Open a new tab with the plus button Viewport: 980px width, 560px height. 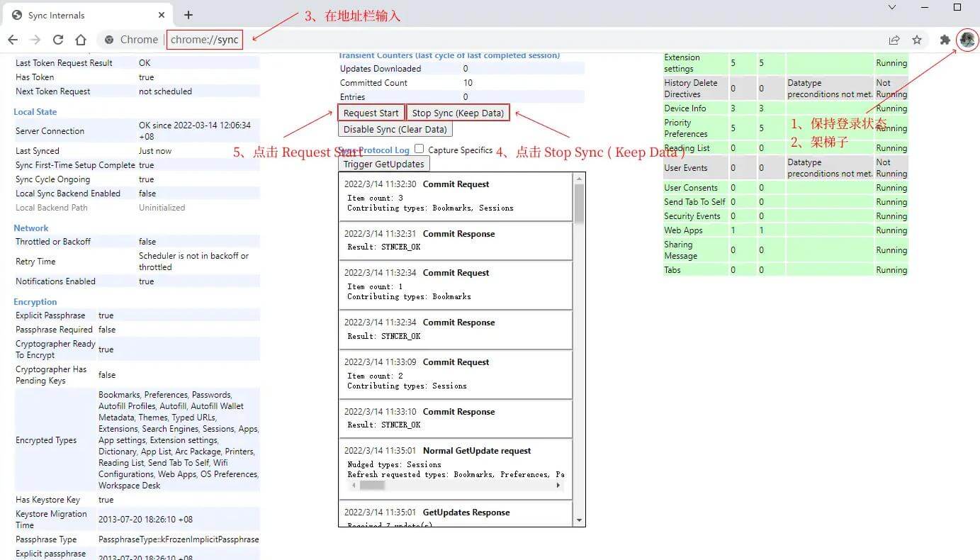(x=188, y=15)
